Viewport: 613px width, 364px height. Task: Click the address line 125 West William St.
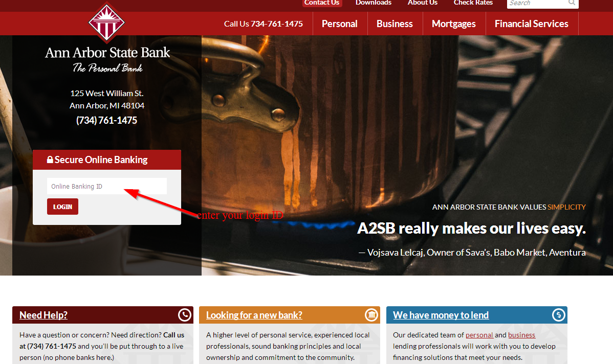coord(107,94)
